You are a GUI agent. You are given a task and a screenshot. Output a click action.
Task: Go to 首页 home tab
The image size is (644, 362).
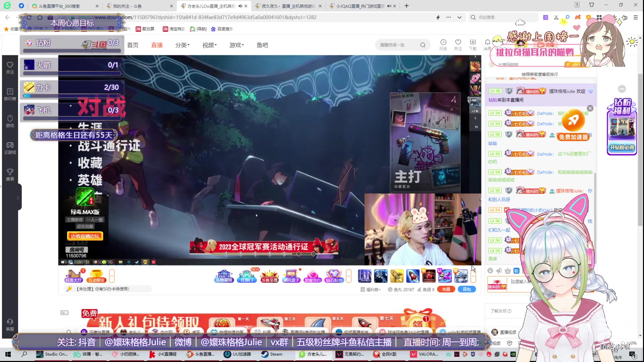coord(133,45)
